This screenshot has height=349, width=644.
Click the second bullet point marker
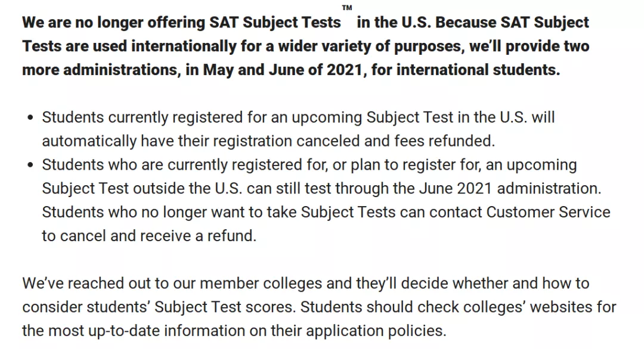point(30,166)
